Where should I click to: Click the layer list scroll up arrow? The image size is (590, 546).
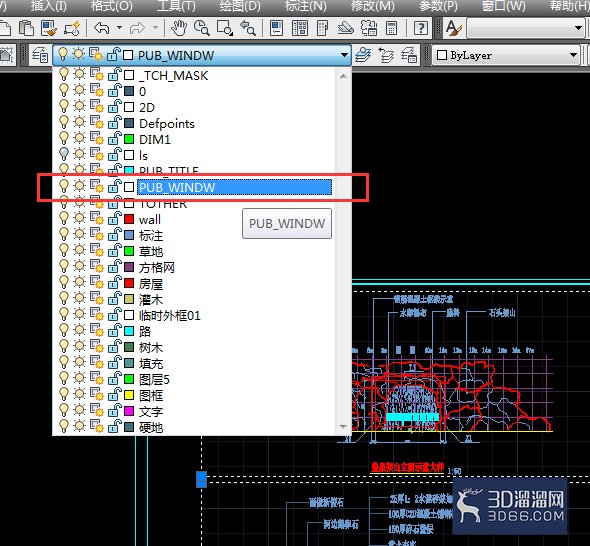[x=343, y=76]
